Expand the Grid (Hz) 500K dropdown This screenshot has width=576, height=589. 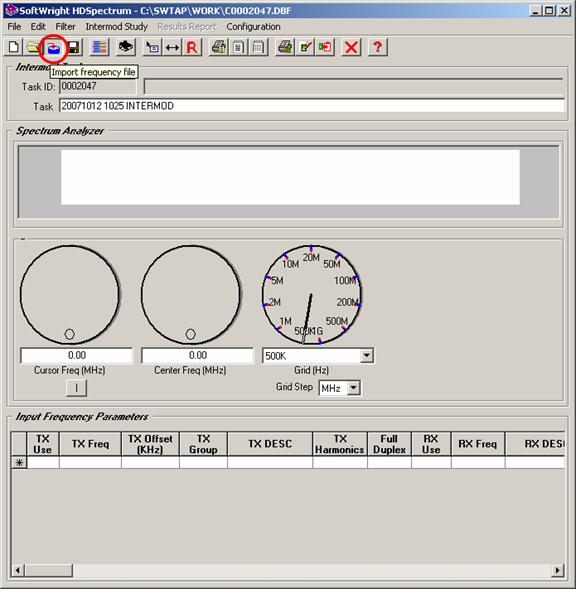[x=366, y=355]
